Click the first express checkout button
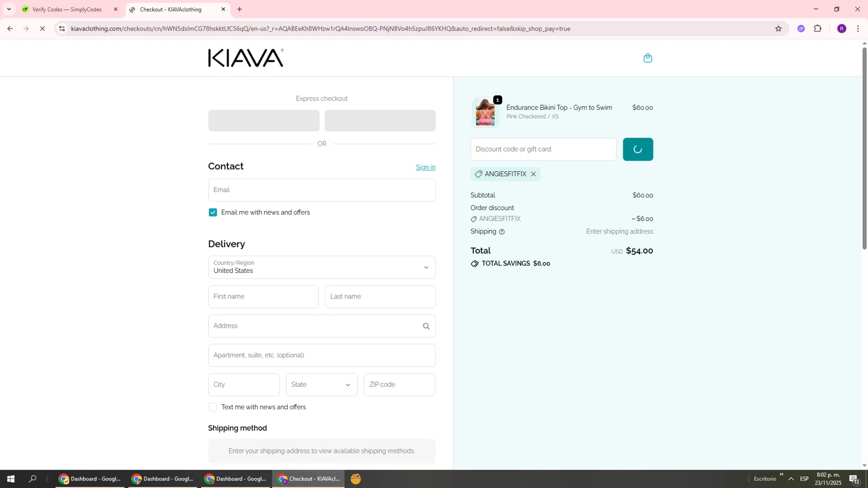The image size is (868, 488). click(x=264, y=121)
